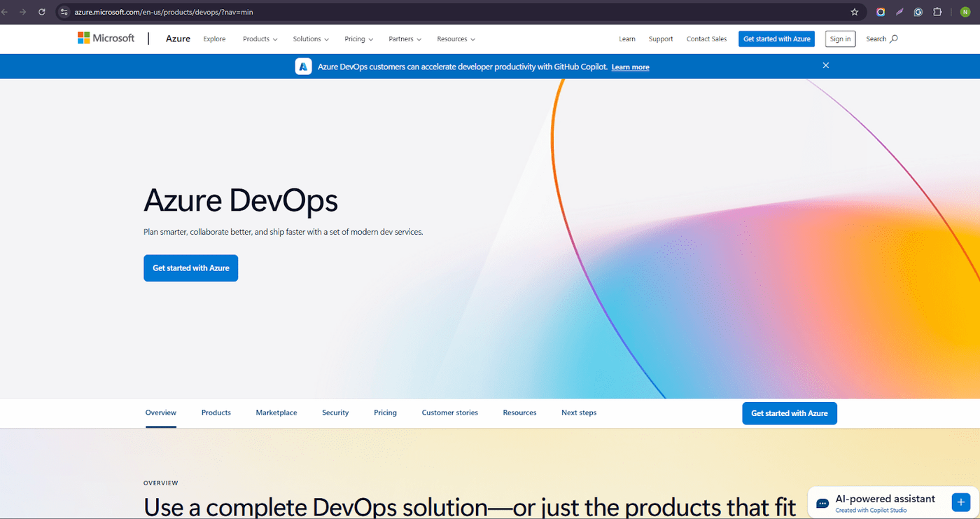This screenshot has height=519, width=980.
Task: Expand the Solutions dropdown menu
Action: tap(311, 39)
